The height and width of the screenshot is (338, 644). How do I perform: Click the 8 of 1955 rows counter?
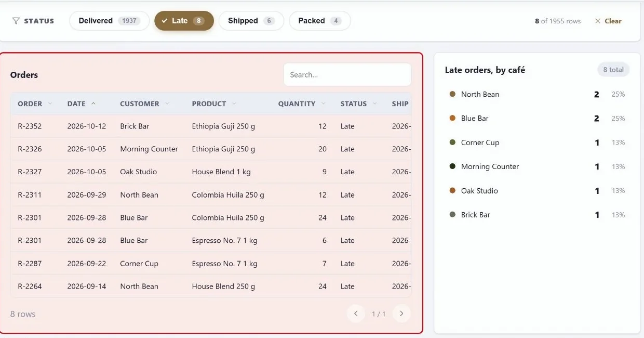pyautogui.click(x=558, y=21)
